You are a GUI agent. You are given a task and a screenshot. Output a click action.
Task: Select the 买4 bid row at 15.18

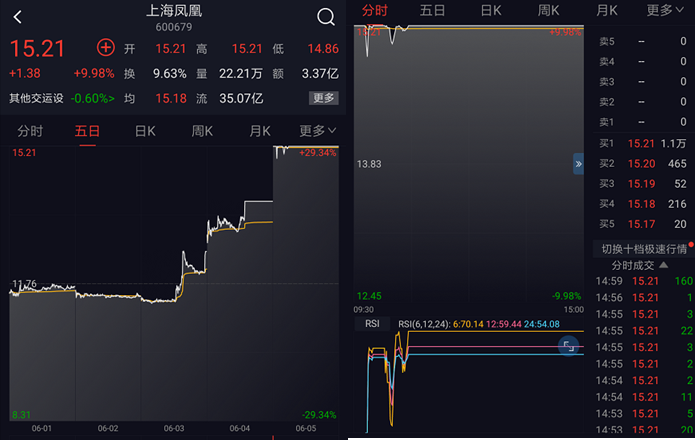pyautogui.click(x=643, y=204)
